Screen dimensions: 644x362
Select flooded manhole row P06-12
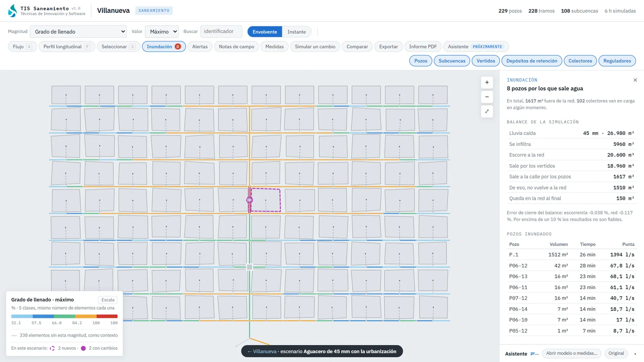coord(572,265)
